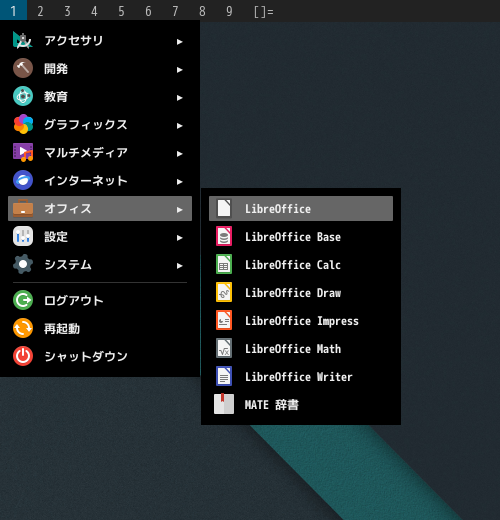500x520 pixels.
Task: Switch to workspace tag 4
Action: click(94, 11)
